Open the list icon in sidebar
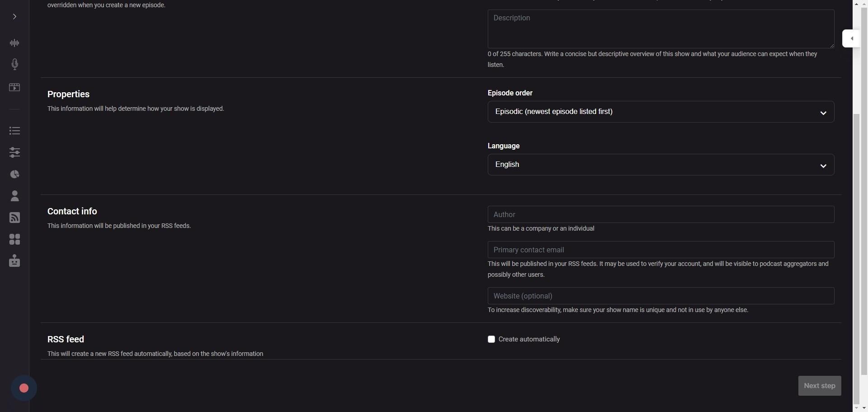The width and height of the screenshot is (868, 412). coord(14,131)
